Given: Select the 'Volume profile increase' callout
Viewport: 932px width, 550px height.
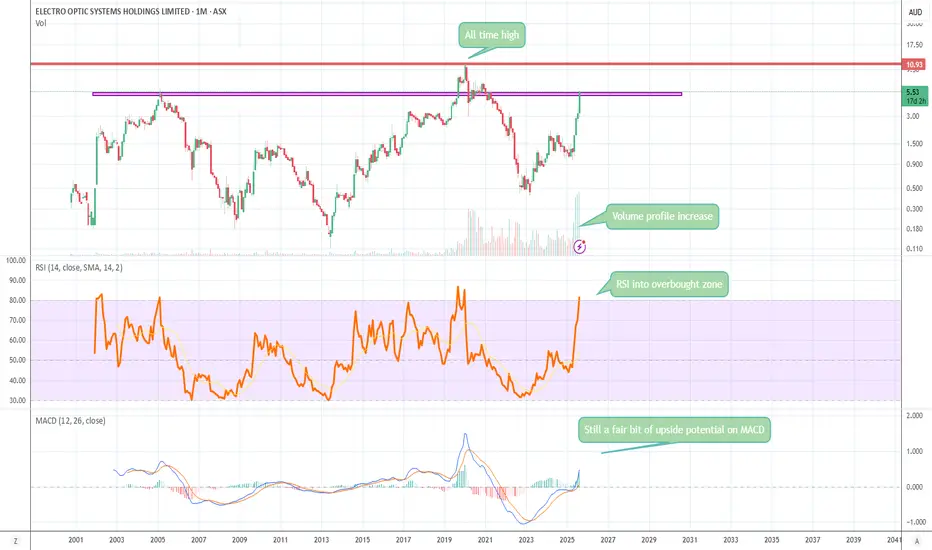Looking at the screenshot, I should pos(662,216).
